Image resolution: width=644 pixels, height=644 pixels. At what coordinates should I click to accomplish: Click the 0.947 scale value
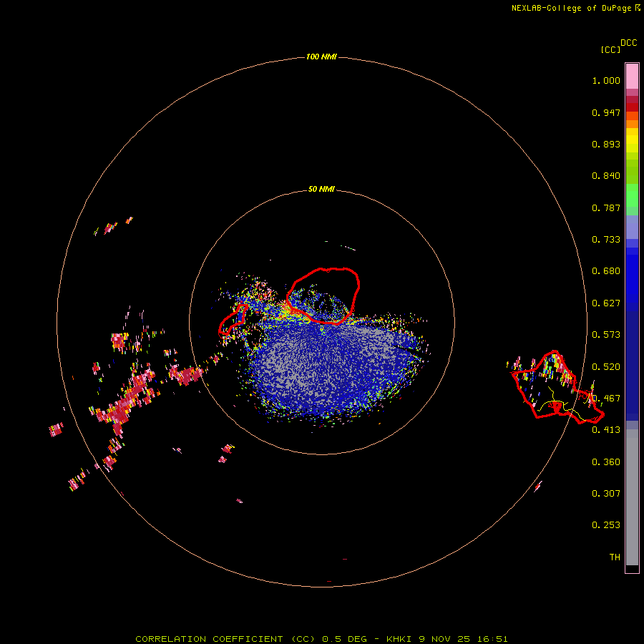coord(606,112)
